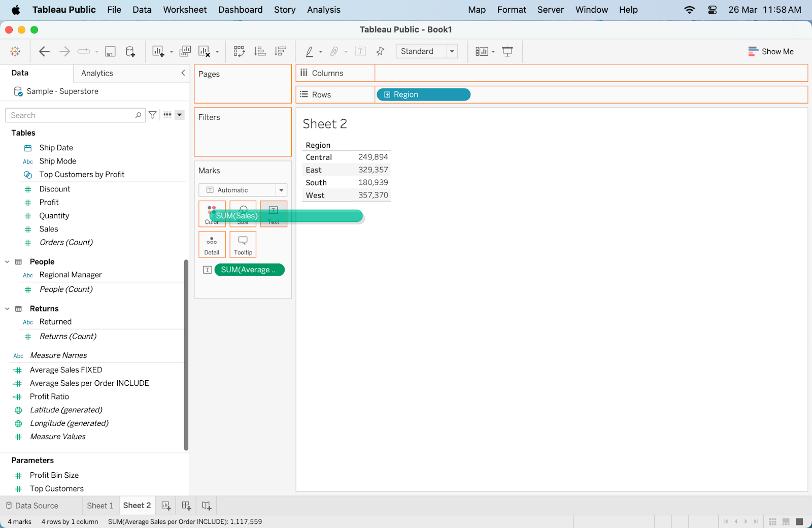This screenshot has height=528, width=812.
Task: Switch to the Sheet 1 tab
Action: tap(100, 506)
